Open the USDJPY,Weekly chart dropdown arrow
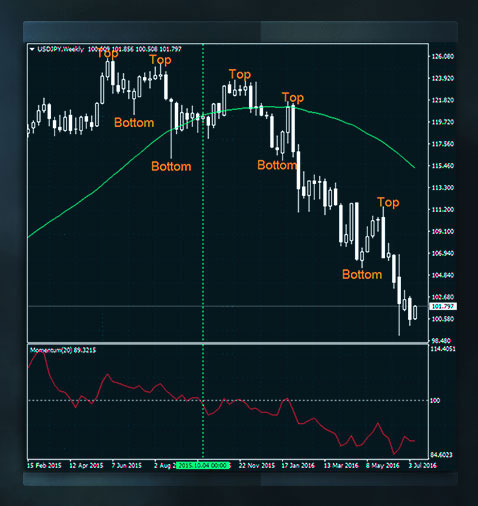Viewport: 478px width, 506px height. point(32,49)
